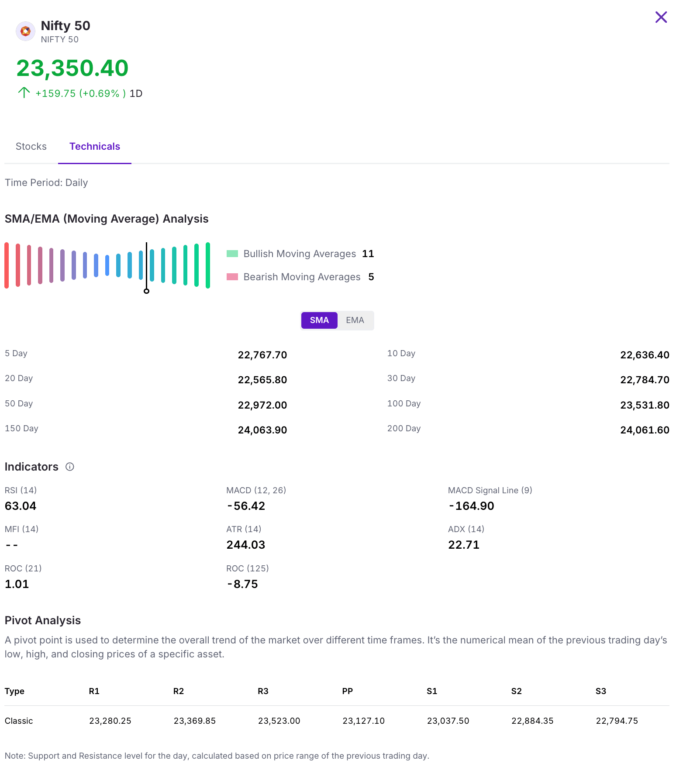Toggle moving averages to SMA

tap(319, 320)
